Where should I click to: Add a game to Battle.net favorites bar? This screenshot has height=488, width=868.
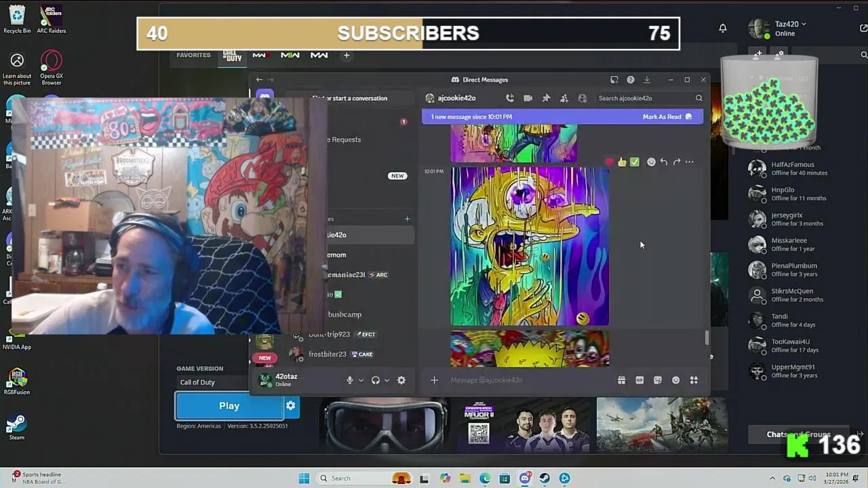pos(347,56)
